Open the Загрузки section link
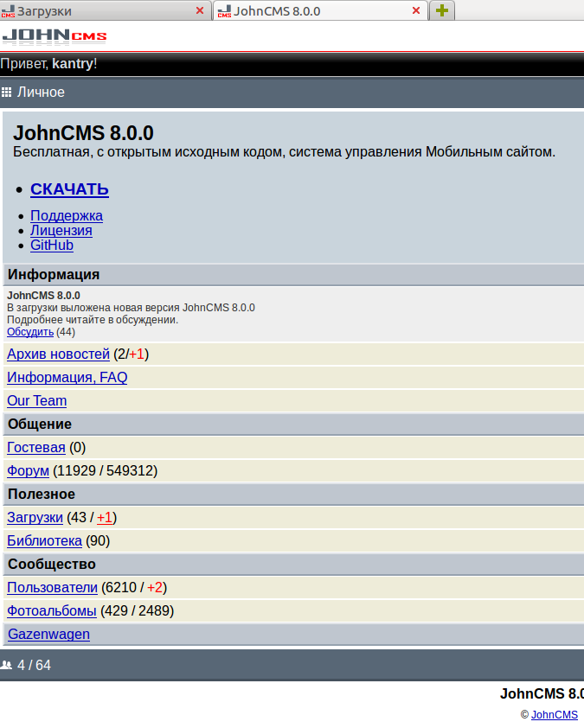The width and height of the screenshot is (584, 728). click(35, 518)
